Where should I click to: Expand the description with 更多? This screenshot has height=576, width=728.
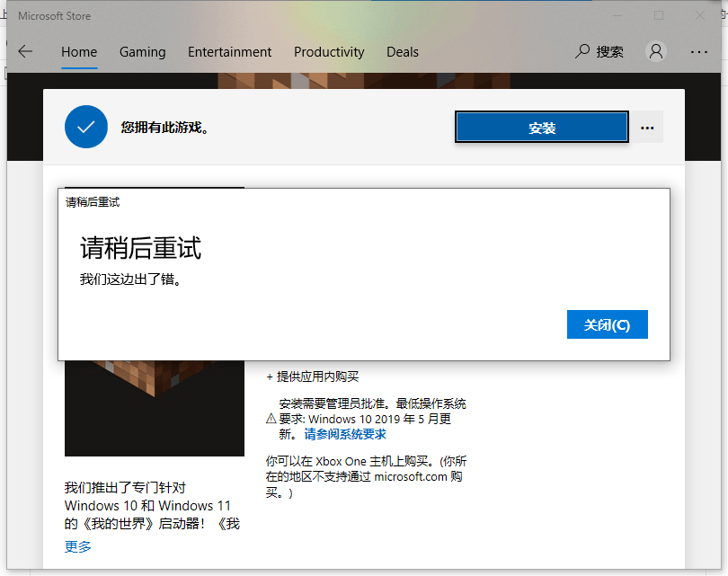point(77,546)
